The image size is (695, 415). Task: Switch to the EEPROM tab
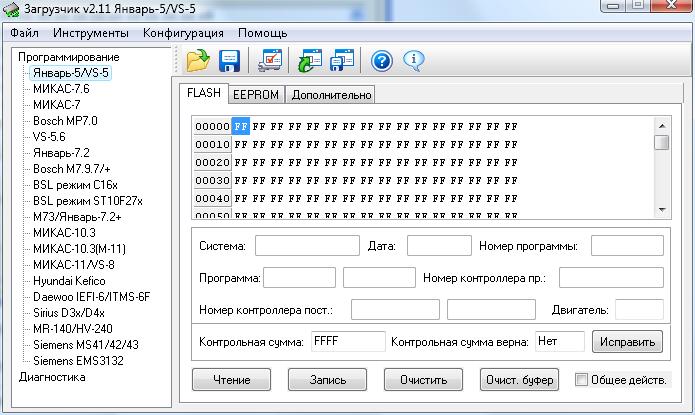pyautogui.click(x=256, y=95)
